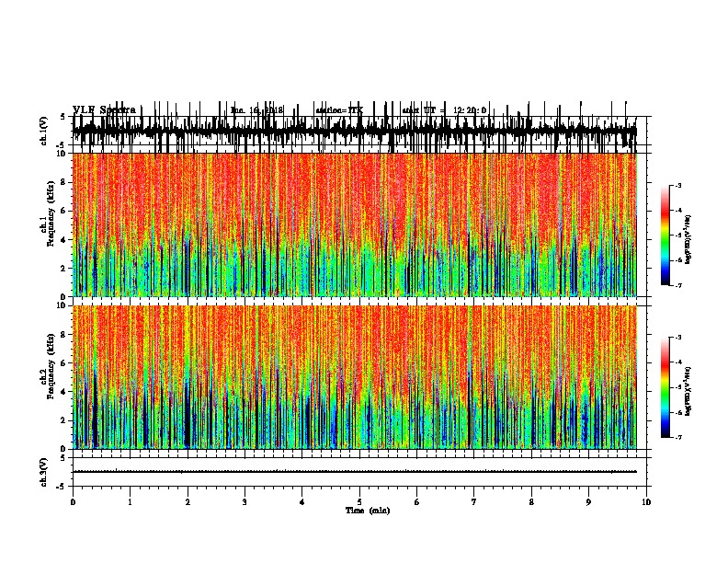Click the '-4' tick on ch.1 color bar
Screen dimensions: 728x563
point(677,211)
